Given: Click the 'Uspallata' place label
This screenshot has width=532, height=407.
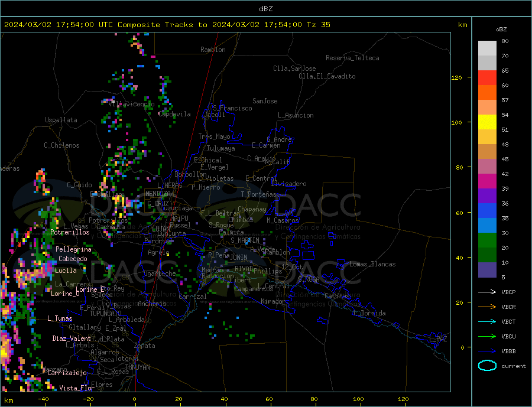Looking at the screenshot, I should 61,120.
